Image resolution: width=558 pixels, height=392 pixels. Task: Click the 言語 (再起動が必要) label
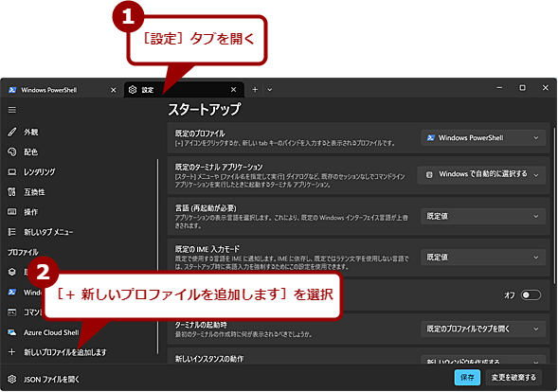click(206, 208)
